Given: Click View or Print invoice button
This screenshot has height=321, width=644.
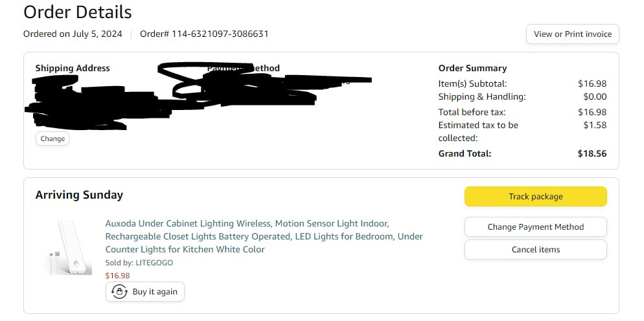Looking at the screenshot, I should point(573,34).
